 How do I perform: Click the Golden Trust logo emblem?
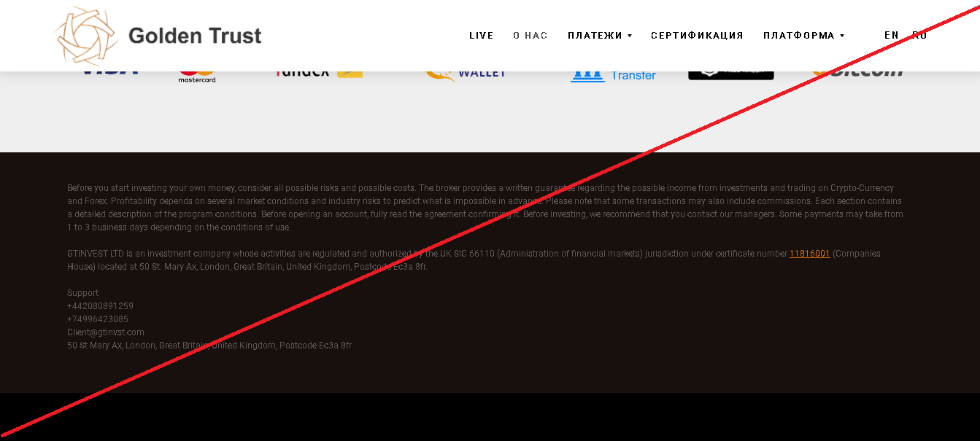85,36
